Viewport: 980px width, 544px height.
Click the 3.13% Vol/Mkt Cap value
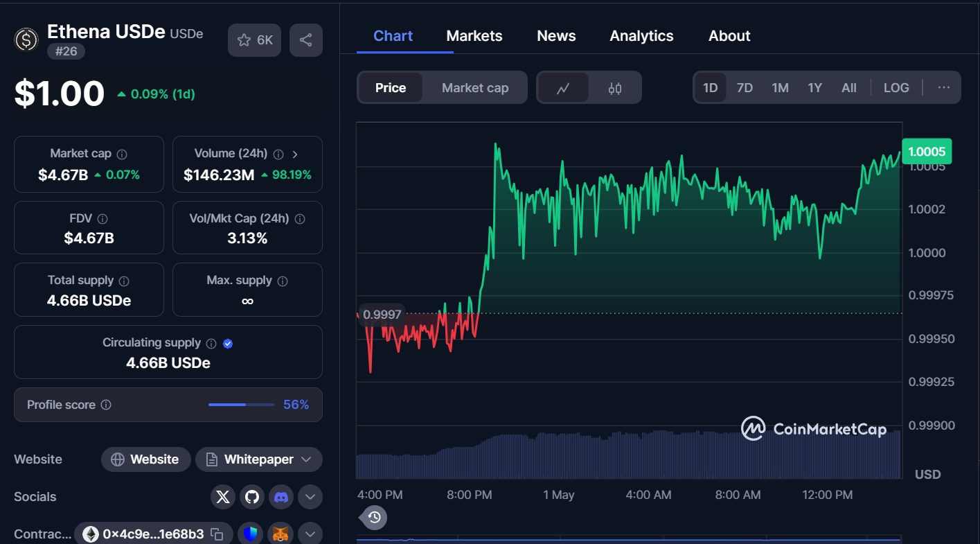pyautogui.click(x=247, y=238)
